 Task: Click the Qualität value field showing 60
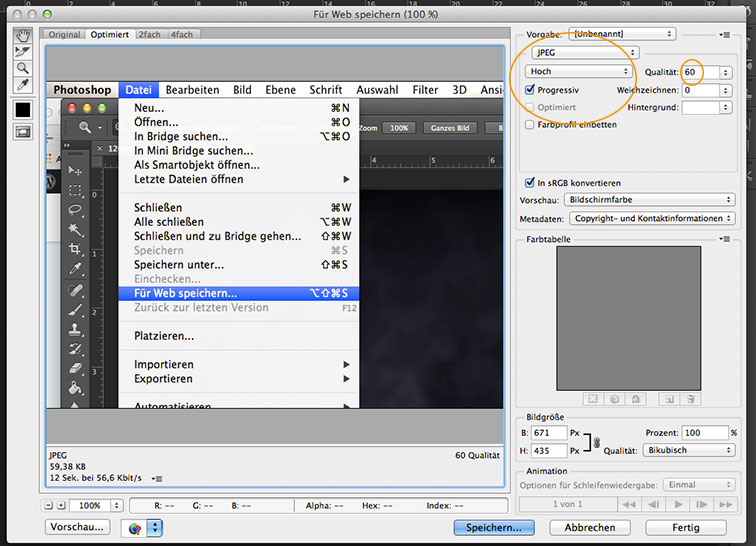tap(701, 72)
